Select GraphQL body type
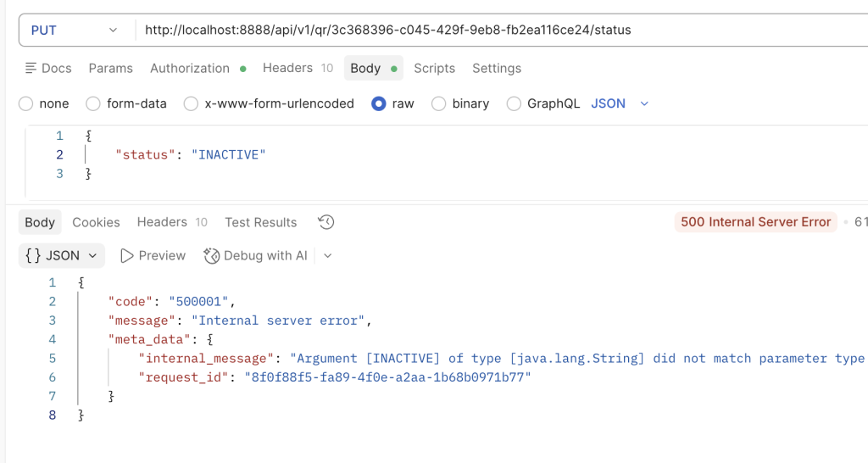The height and width of the screenshot is (463, 868). point(514,103)
